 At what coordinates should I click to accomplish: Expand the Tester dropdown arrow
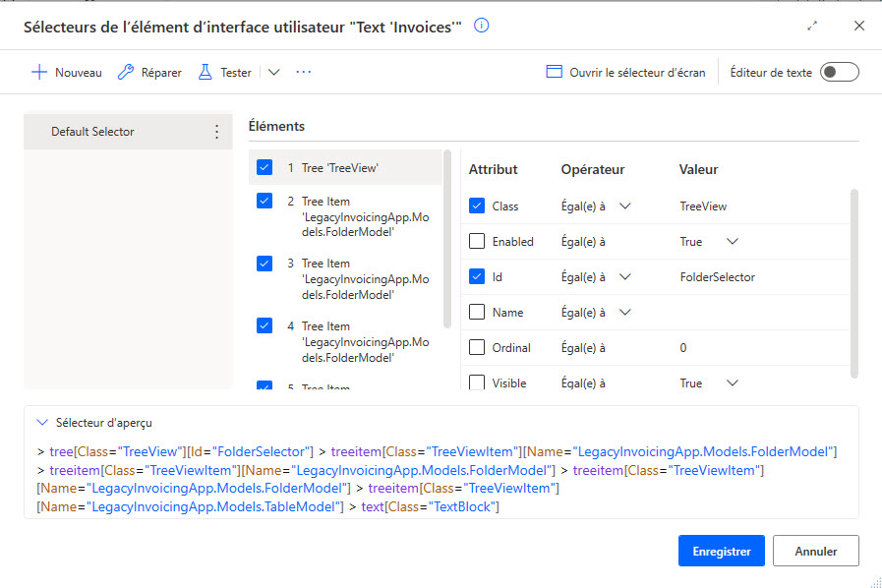[274, 72]
